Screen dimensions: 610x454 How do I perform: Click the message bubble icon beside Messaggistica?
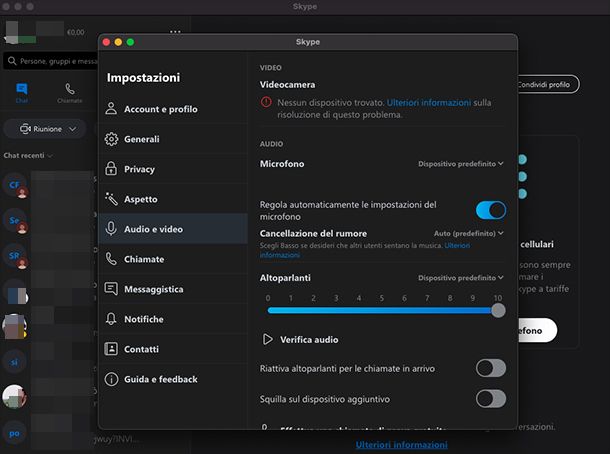click(x=111, y=289)
